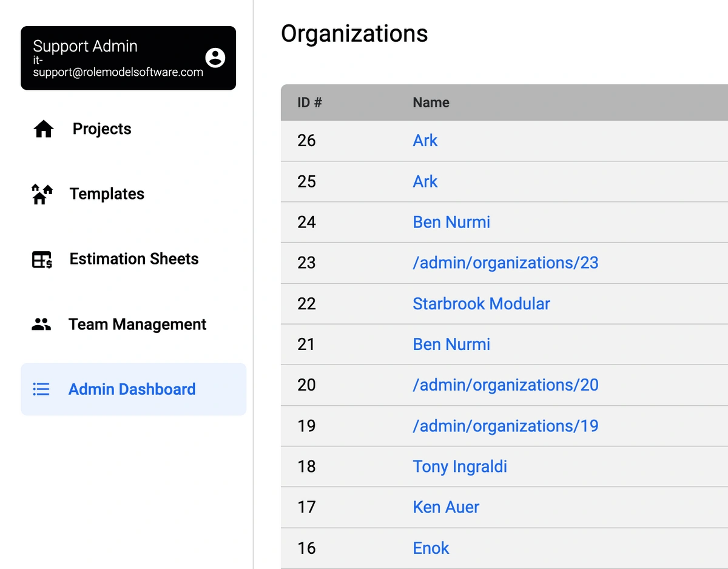Click the Templates houses icon

click(x=42, y=194)
